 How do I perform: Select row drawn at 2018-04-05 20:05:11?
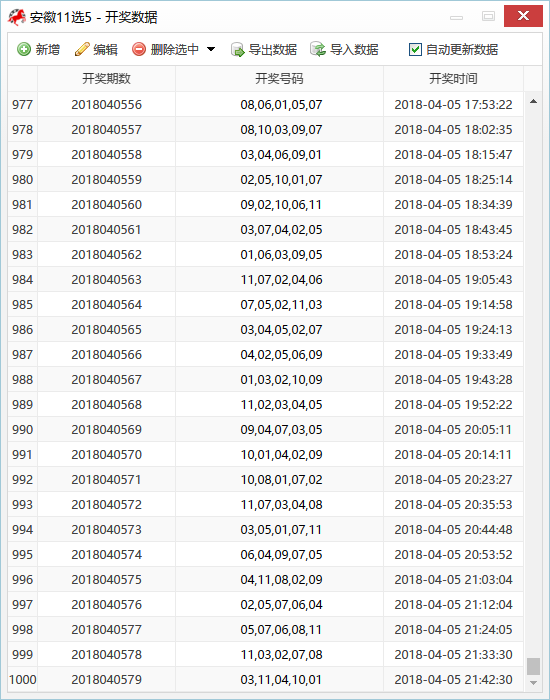pos(266,429)
